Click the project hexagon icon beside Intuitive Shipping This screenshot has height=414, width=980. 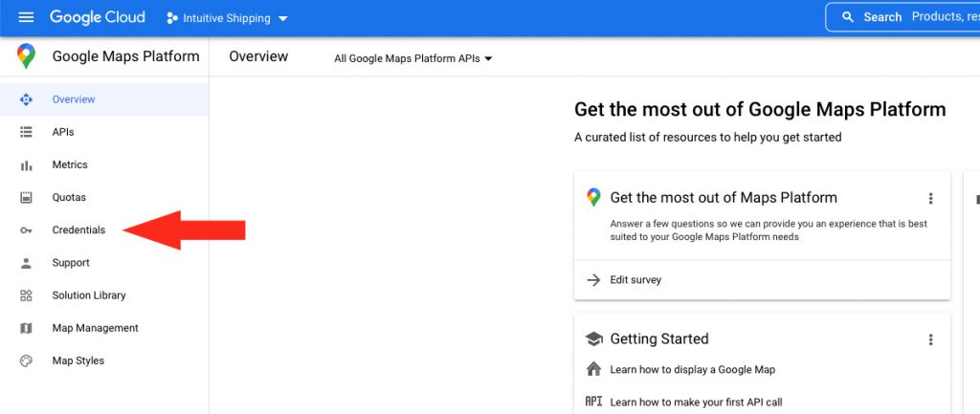(x=172, y=18)
